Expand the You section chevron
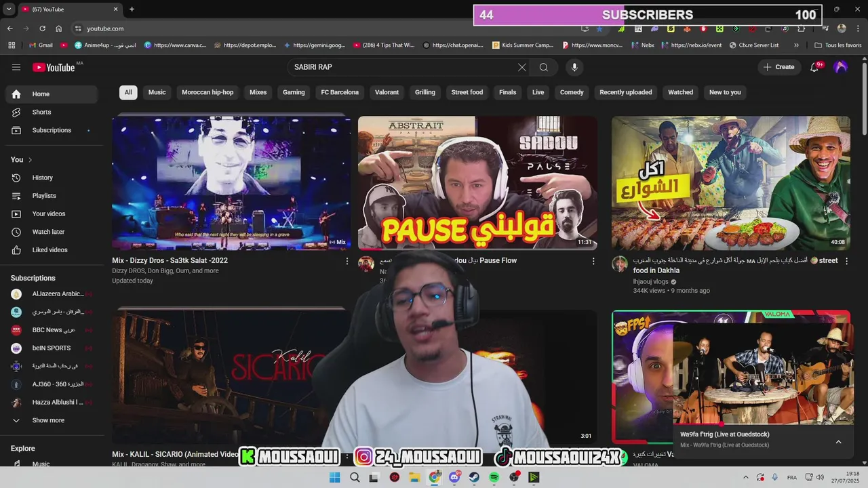The image size is (868, 488). tap(30, 160)
